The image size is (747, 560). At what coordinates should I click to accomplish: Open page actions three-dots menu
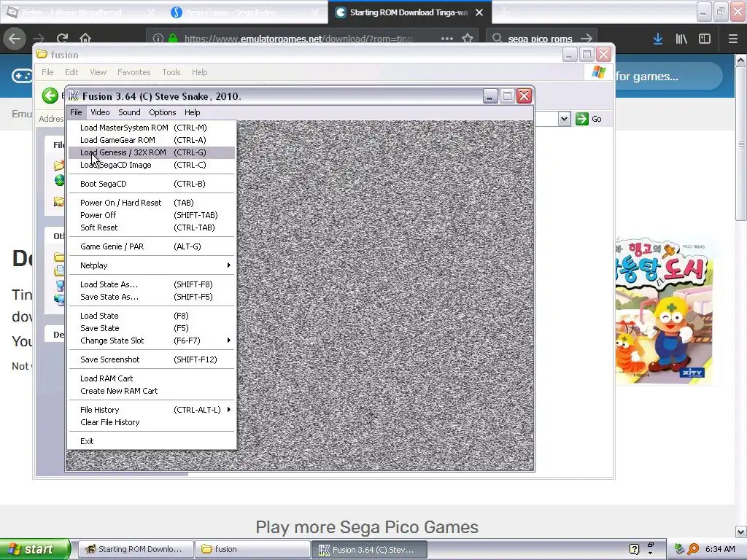(x=447, y=39)
